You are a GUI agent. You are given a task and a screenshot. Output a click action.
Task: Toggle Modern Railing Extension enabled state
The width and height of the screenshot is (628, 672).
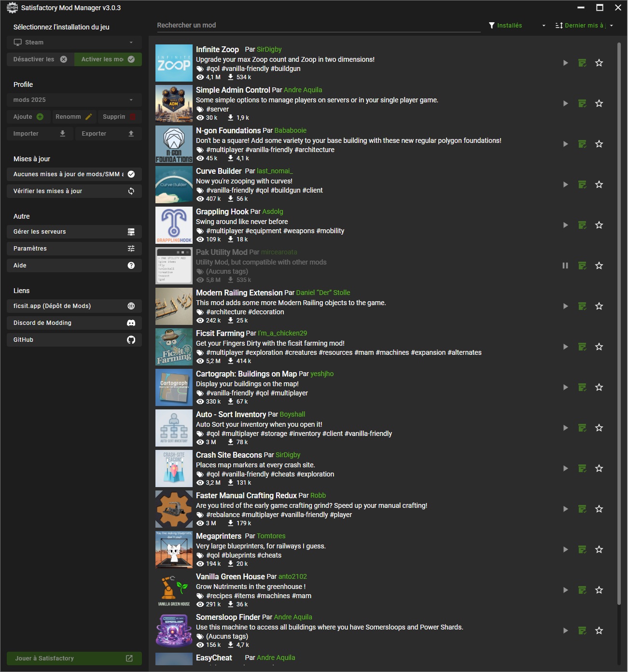click(565, 306)
